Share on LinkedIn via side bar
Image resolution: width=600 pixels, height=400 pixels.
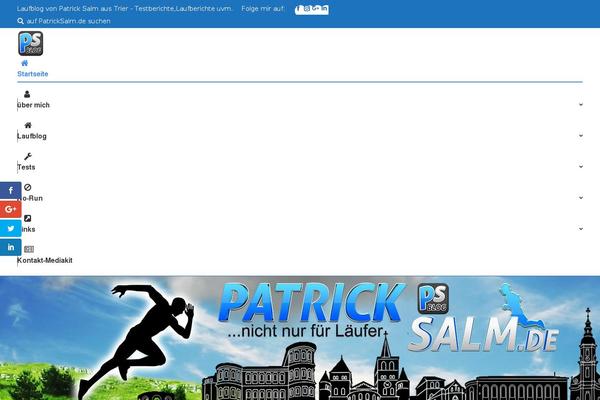point(10,247)
